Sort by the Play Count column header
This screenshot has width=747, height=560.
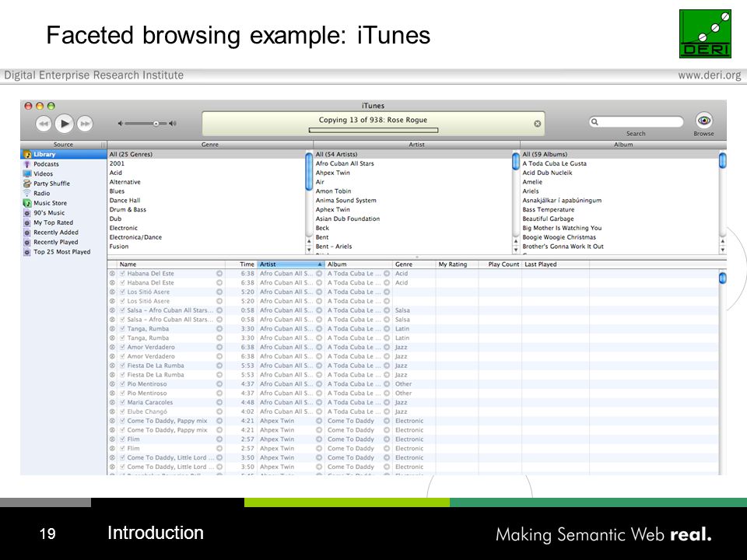point(500,264)
